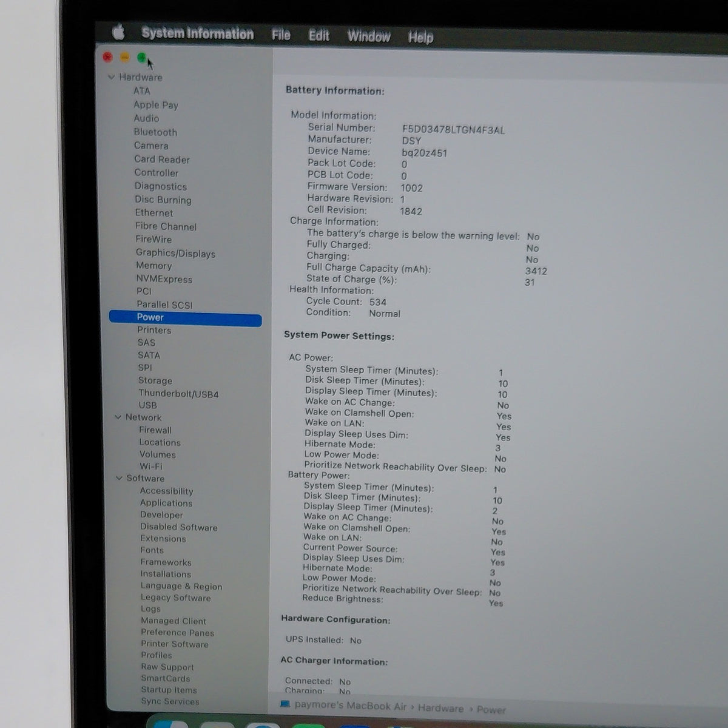Select Locations under Network
728x728 pixels.
[x=160, y=442]
